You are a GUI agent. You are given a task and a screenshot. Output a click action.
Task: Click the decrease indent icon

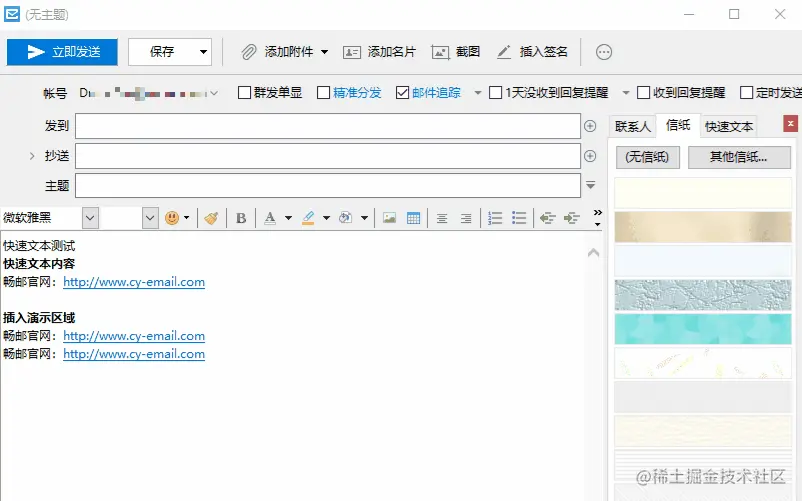[547, 218]
